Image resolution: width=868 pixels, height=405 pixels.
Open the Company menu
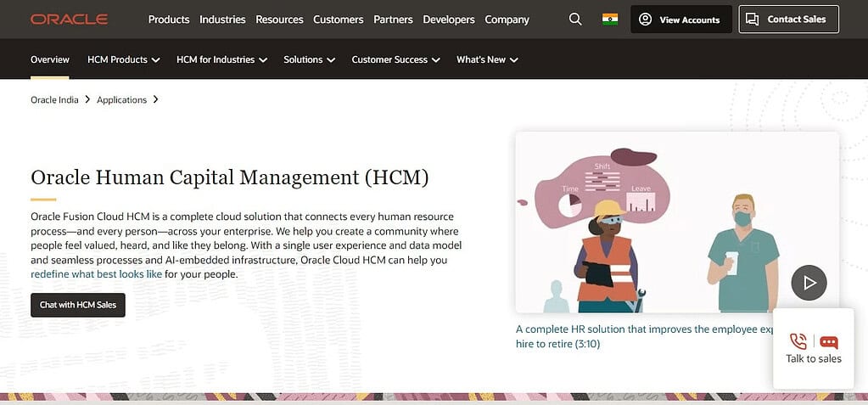(507, 20)
